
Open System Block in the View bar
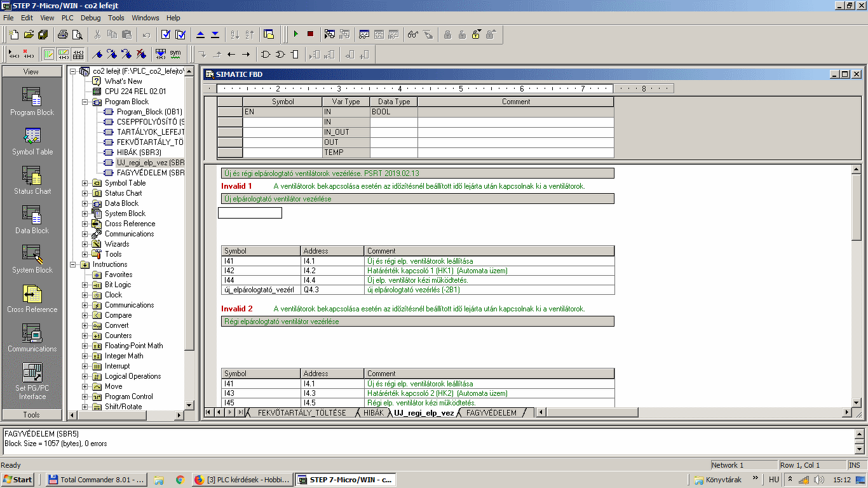[32, 259]
